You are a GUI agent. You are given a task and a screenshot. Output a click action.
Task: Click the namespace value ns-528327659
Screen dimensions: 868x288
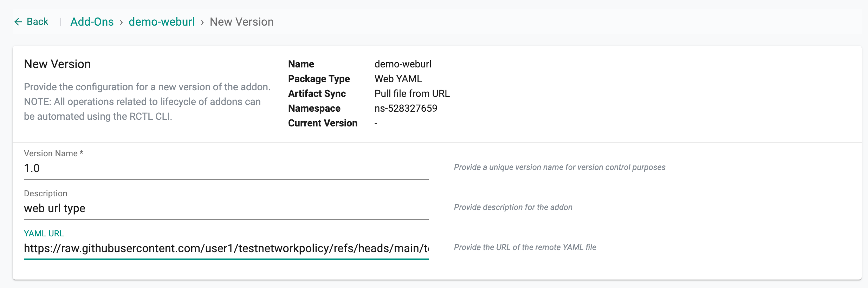406,109
